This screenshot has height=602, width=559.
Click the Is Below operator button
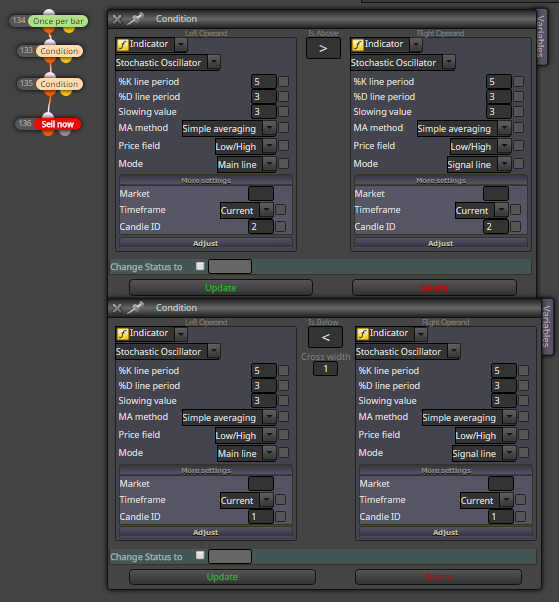[x=325, y=337]
